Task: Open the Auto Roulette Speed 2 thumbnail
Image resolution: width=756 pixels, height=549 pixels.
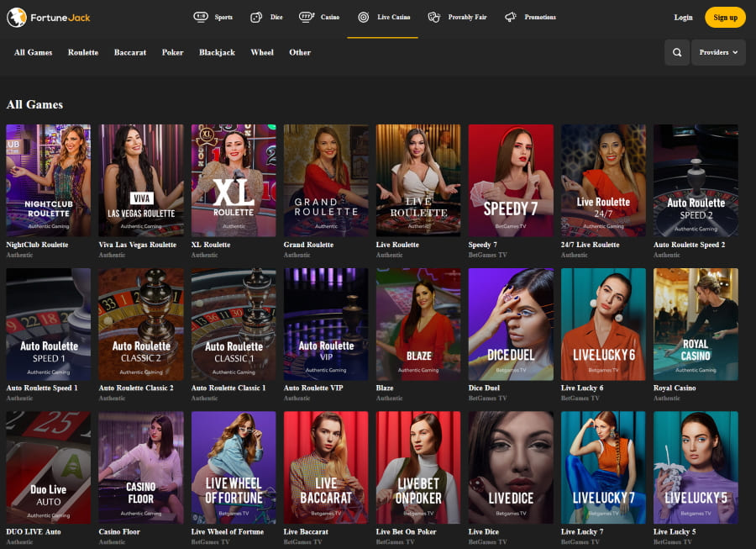Action: pyautogui.click(x=696, y=181)
